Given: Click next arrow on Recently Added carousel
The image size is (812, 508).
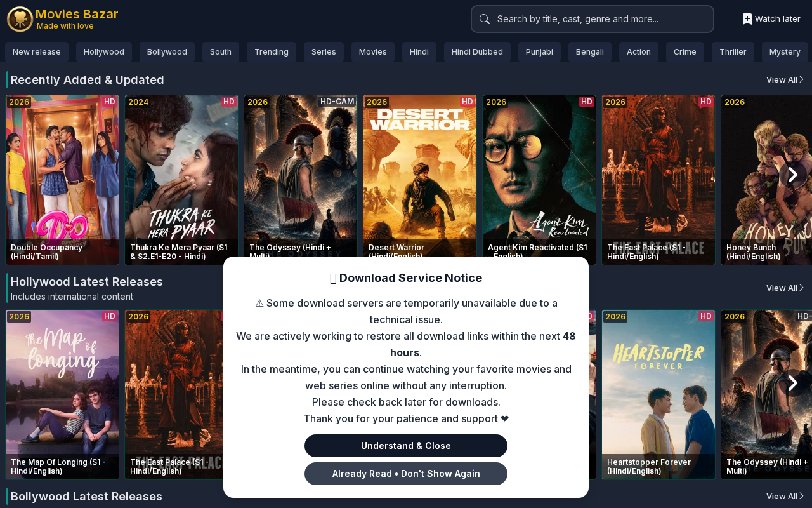Looking at the screenshot, I should pos(792,175).
